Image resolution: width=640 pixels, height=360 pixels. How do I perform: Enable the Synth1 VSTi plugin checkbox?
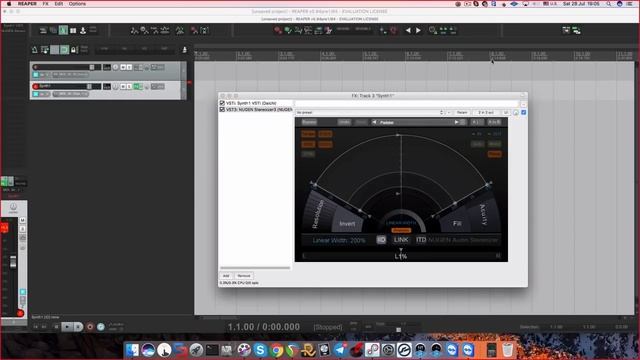pos(222,103)
